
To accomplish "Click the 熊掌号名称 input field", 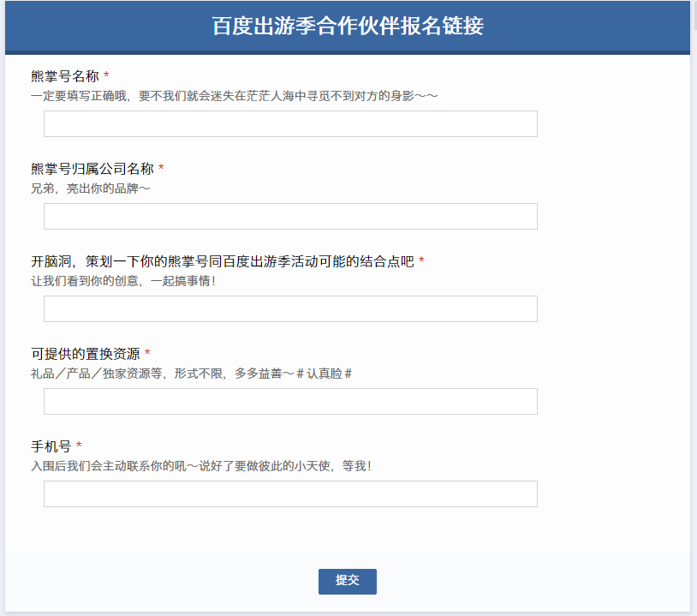I will pos(290,123).
